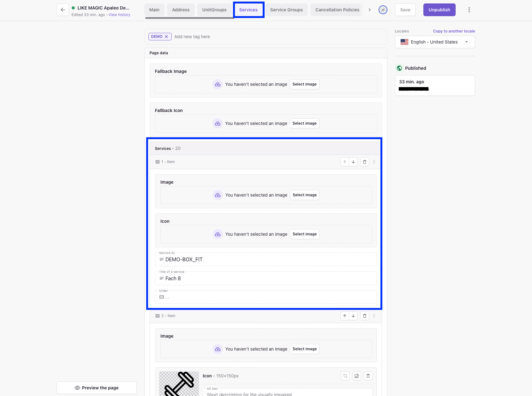Click the back arrow button
532x396 pixels.
(63, 10)
